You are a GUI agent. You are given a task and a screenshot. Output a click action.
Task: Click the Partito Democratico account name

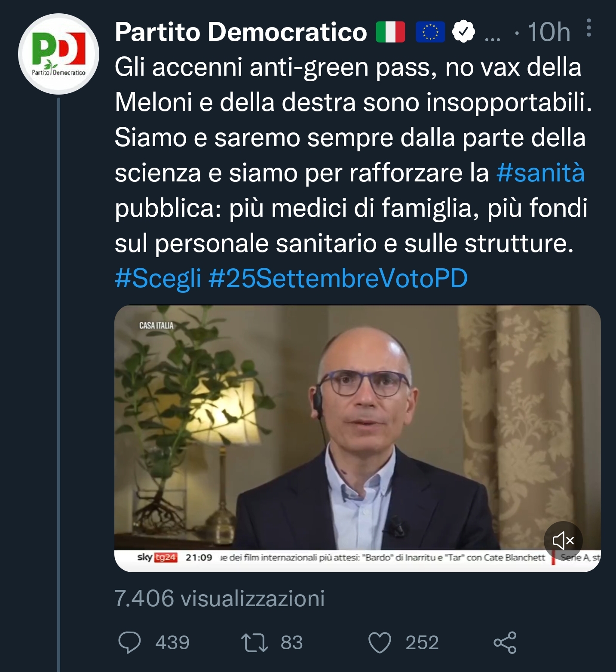click(x=241, y=32)
